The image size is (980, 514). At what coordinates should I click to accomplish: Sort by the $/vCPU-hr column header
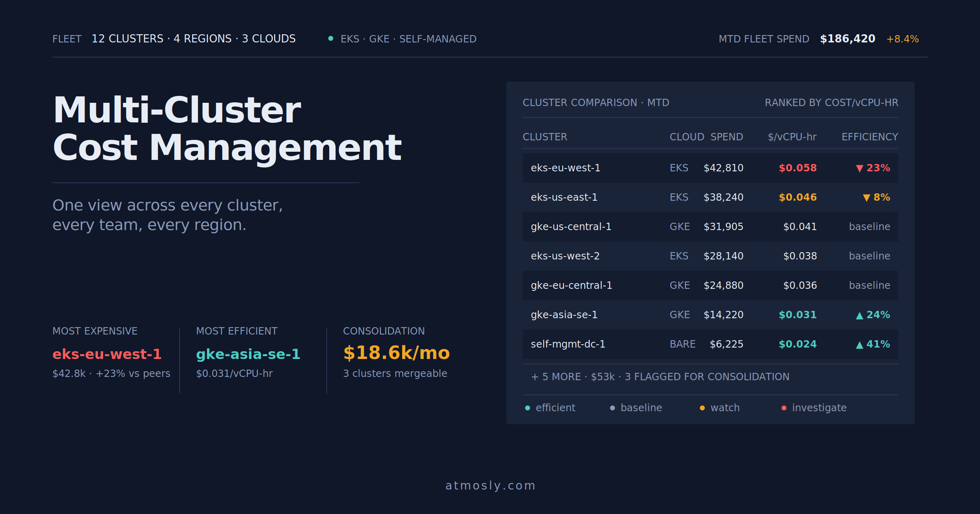(x=792, y=137)
